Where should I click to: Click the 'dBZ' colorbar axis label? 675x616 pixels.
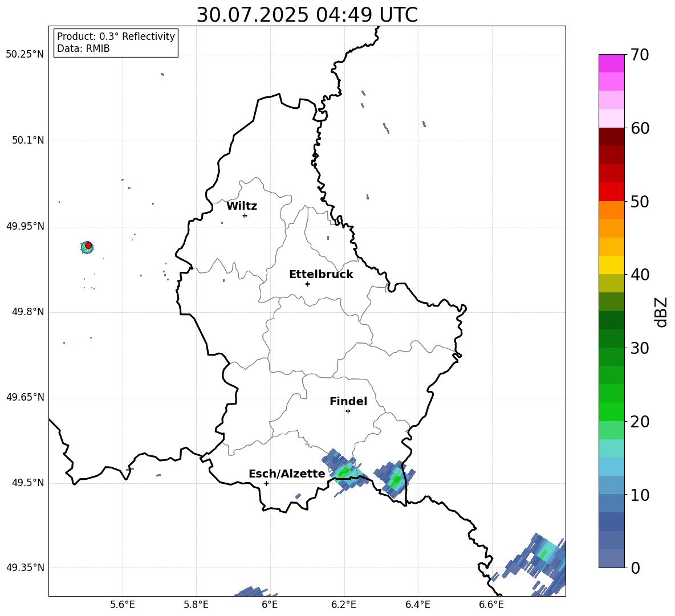point(660,312)
